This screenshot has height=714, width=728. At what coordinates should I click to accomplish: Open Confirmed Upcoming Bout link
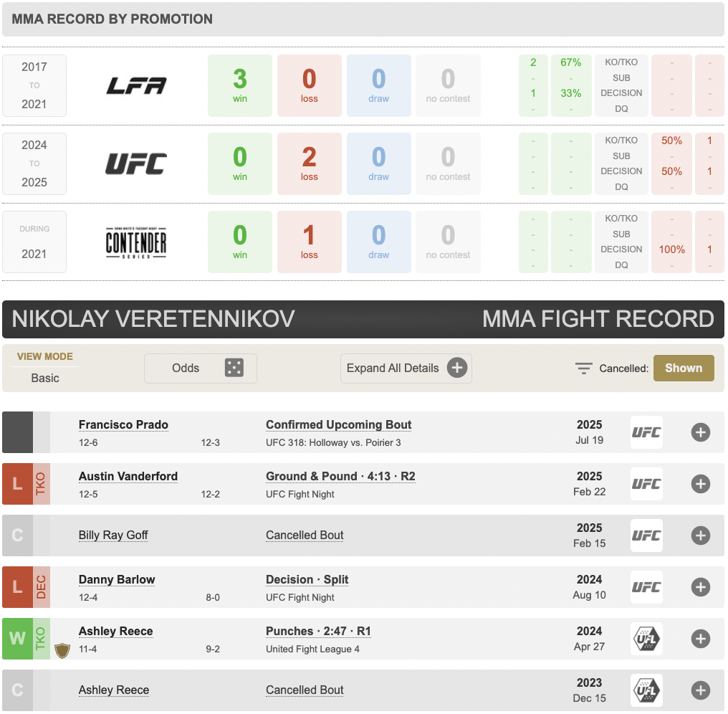(x=338, y=424)
